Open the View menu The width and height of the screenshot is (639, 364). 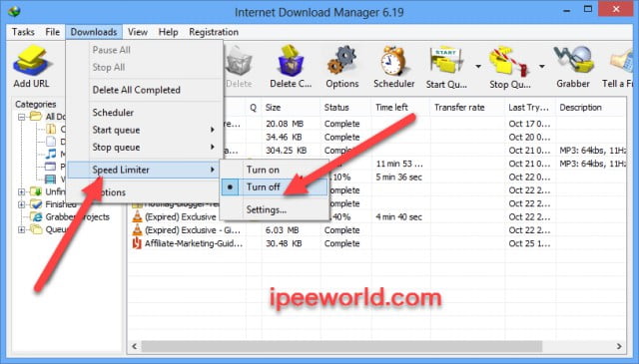coord(138,32)
